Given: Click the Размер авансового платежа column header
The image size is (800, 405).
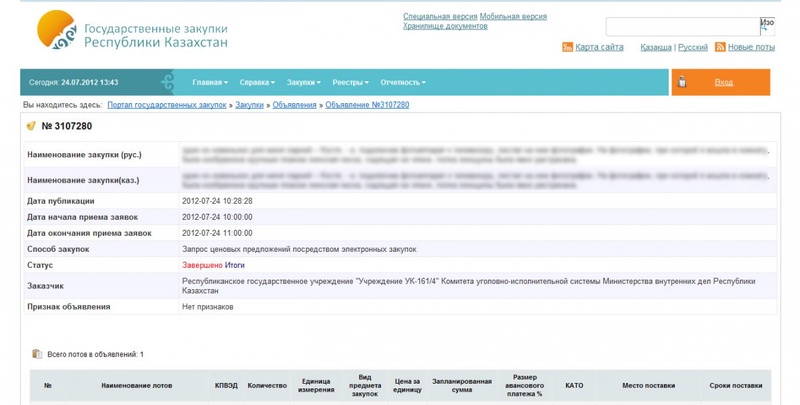Looking at the screenshot, I should [524, 386].
